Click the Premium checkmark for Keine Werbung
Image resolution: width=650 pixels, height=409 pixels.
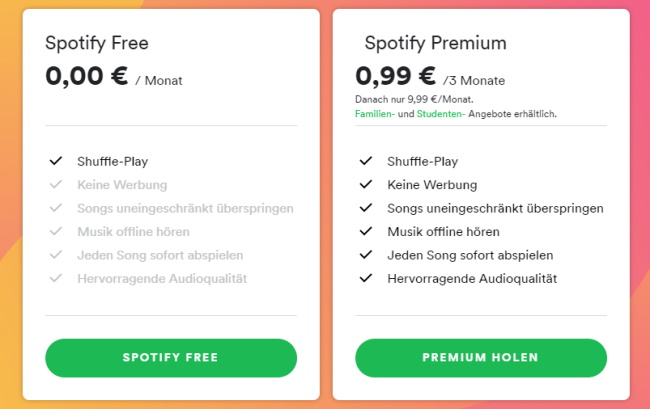coord(366,184)
